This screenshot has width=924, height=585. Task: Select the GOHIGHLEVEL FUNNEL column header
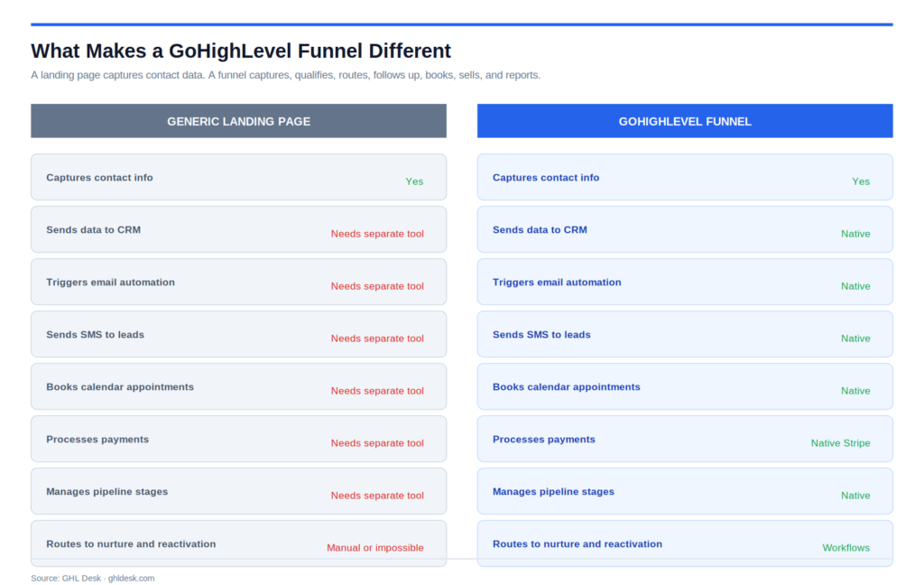(x=685, y=121)
